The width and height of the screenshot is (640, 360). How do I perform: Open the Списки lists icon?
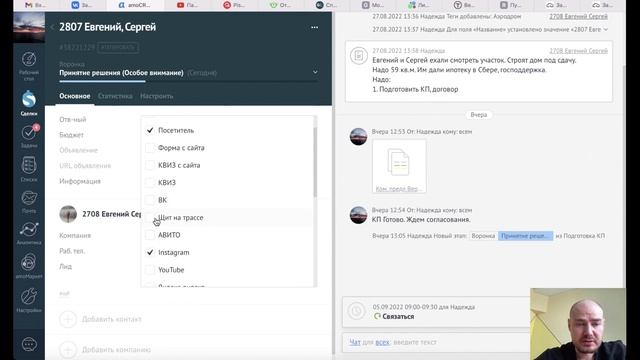(29, 165)
